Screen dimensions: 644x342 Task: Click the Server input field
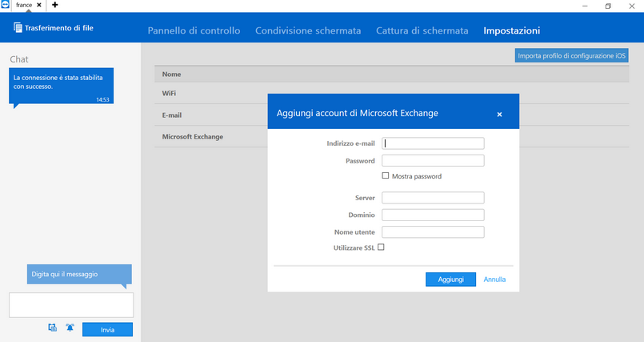click(433, 198)
